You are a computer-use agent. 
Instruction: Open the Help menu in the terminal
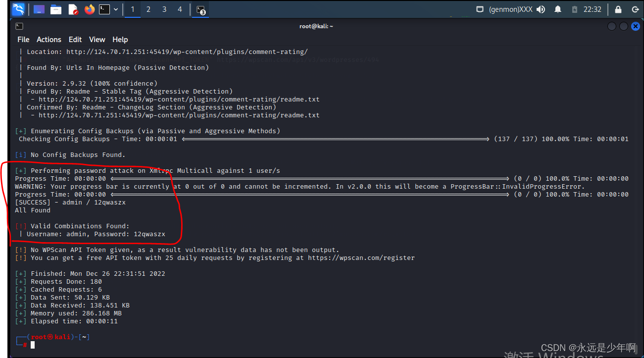pyautogui.click(x=120, y=40)
